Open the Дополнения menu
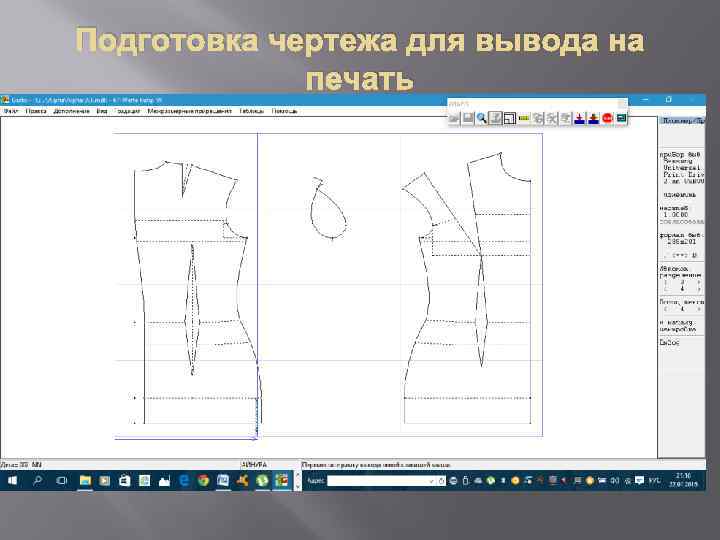The image size is (720, 540). (x=71, y=111)
